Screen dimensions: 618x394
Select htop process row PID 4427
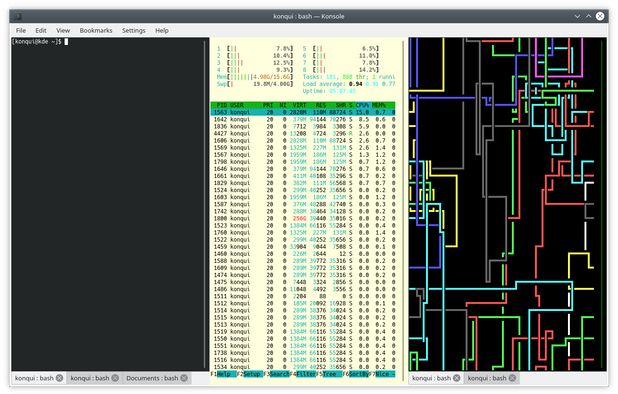coord(303,134)
